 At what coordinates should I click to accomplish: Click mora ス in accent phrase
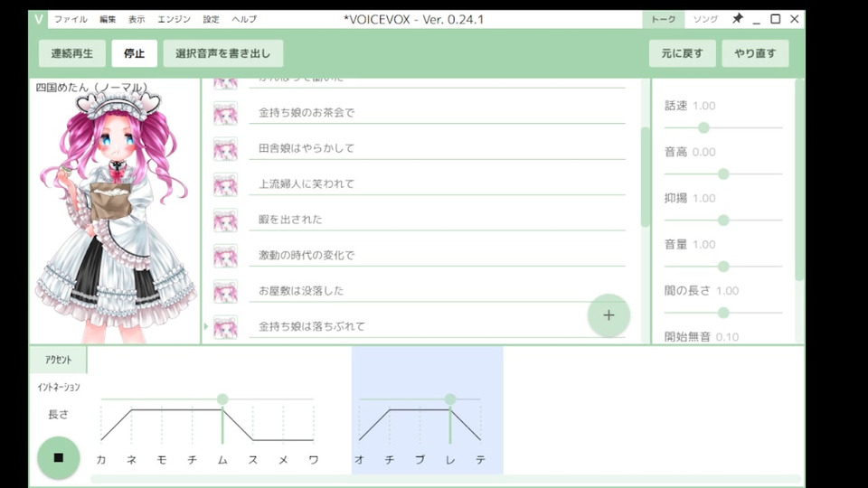(253, 460)
